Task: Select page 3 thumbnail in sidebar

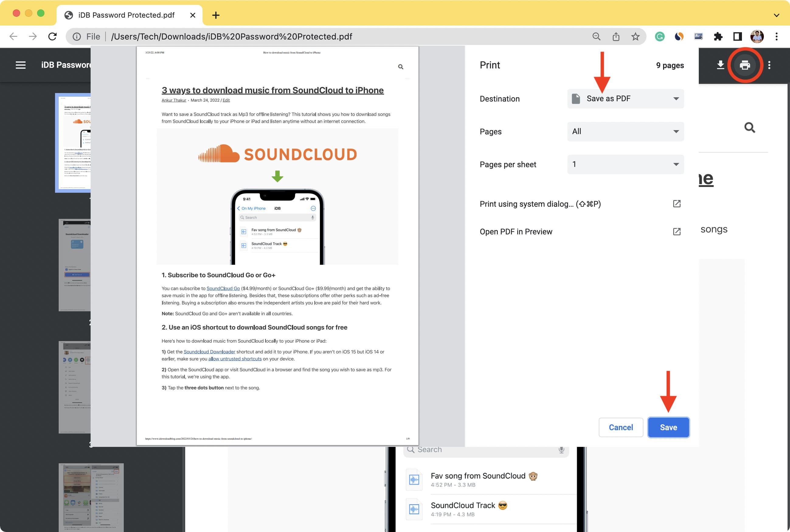Action: (x=75, y=387)
